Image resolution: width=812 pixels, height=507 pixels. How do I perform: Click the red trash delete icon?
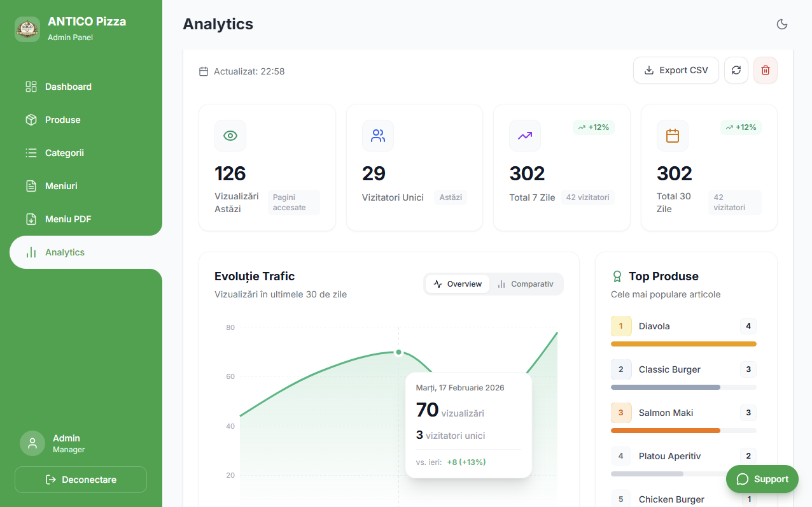(766, 70)
